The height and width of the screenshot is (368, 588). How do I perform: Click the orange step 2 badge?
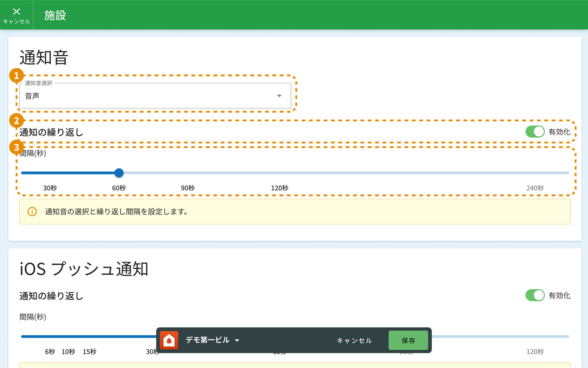point(16,120)
